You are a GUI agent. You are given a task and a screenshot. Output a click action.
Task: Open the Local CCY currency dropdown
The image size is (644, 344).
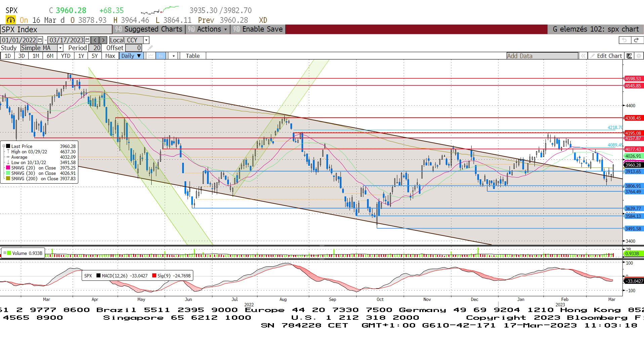click(x=146, y=40)
